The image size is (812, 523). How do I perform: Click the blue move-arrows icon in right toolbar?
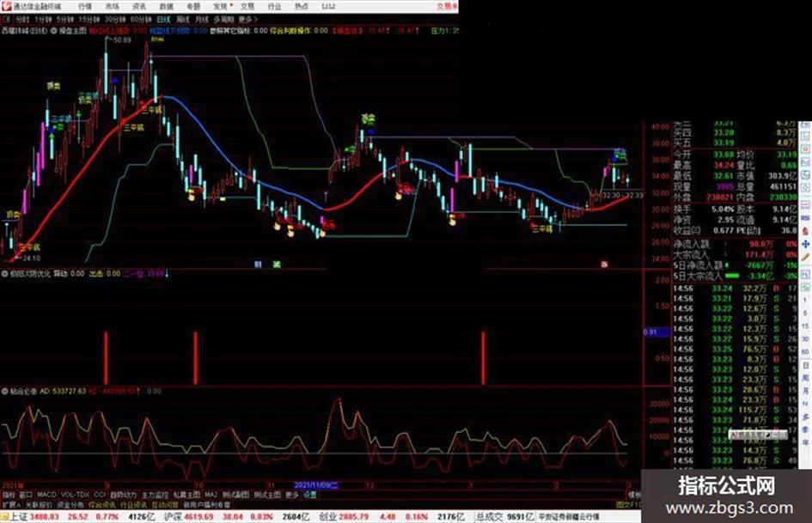pyautogui.click(x=805, y=244)
